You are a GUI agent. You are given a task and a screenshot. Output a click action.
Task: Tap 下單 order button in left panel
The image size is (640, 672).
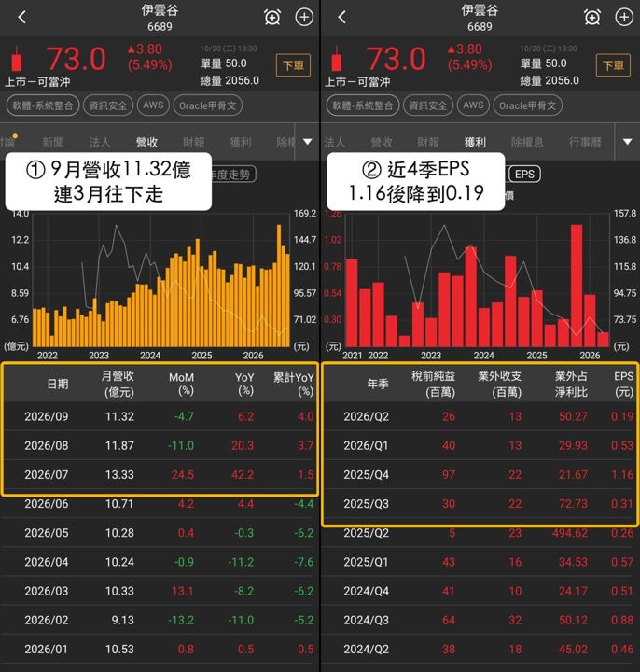click(294, 65)
